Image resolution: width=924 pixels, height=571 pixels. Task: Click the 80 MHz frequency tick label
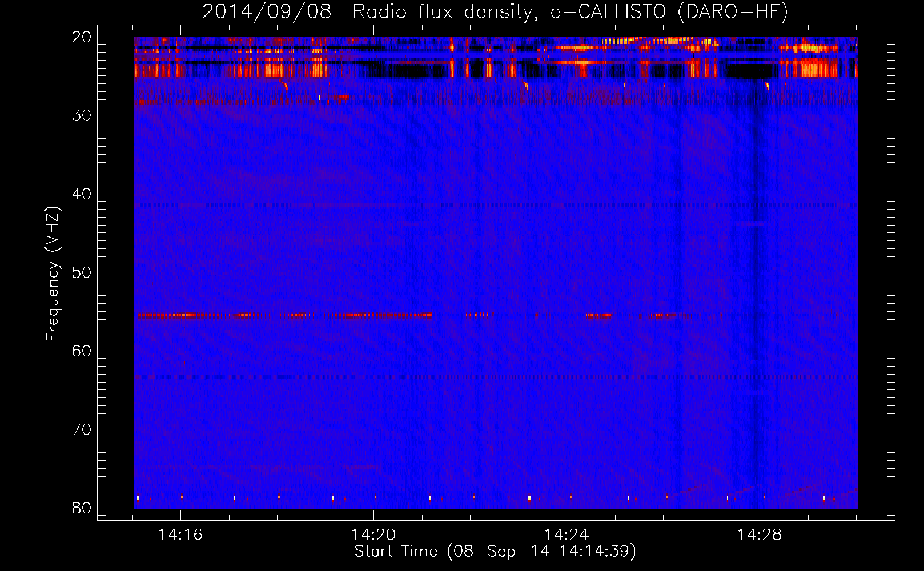tap(82, 508)
